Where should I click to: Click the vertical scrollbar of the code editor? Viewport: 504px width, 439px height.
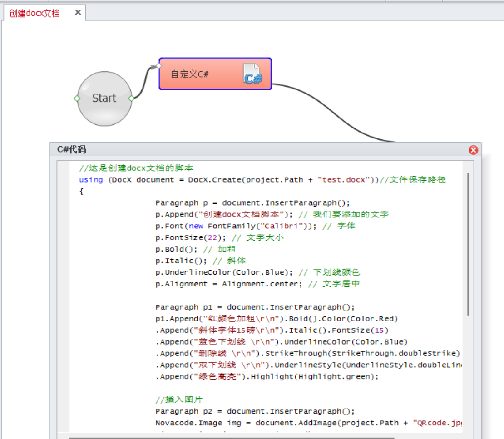468,244
